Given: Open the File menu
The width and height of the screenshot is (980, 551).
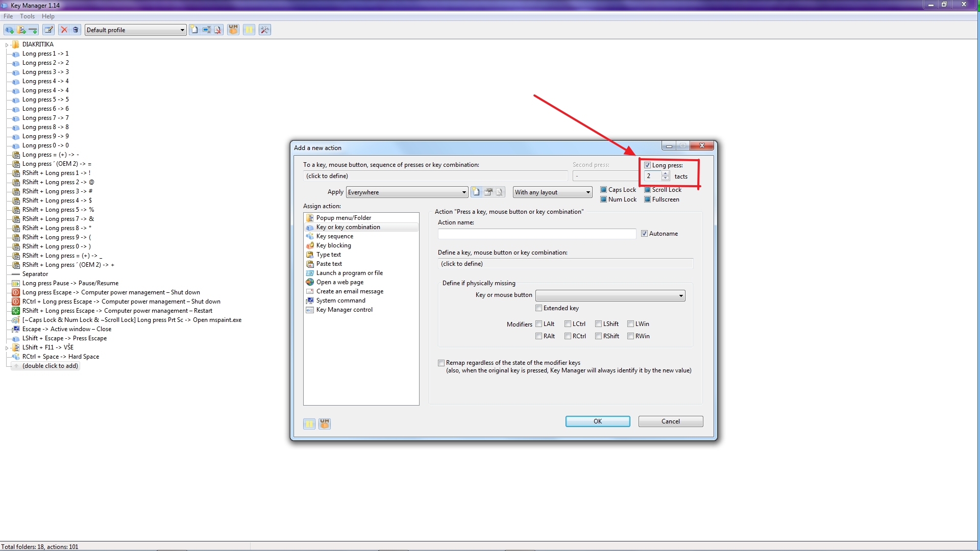Looking at the screenshot, I should click(8, 16).
